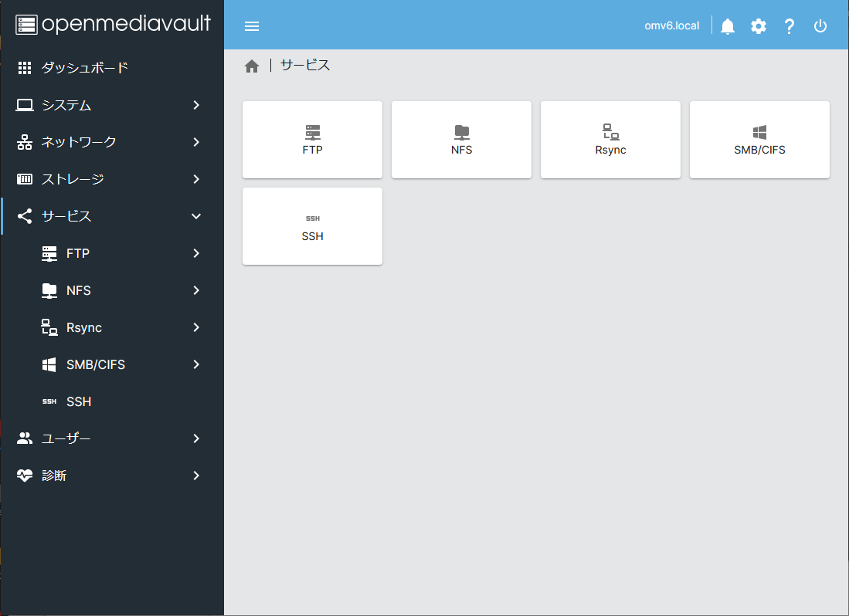Click the Rsync icon in sidebar
This screenshot has height=616, width=849.
49,327
